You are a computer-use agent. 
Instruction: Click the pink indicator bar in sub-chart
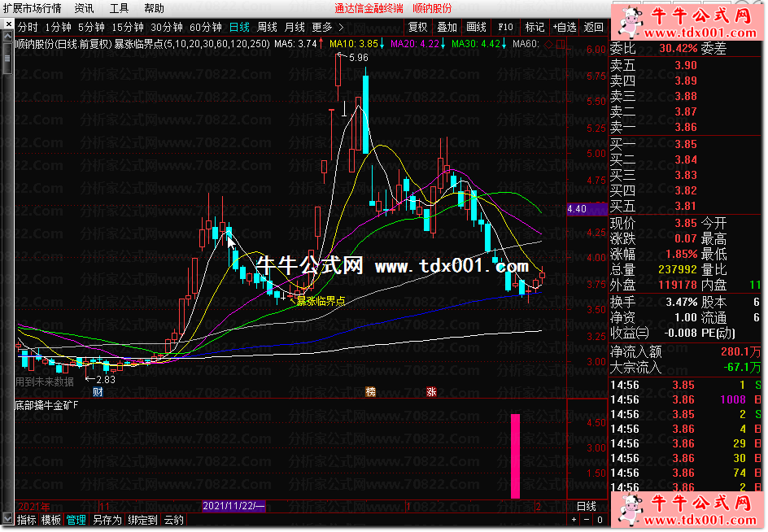point(515,456)
